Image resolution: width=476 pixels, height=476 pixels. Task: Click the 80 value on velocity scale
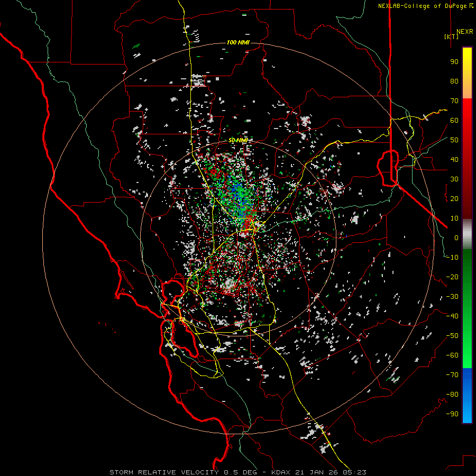pyautogui.click(x=454, y=81)
